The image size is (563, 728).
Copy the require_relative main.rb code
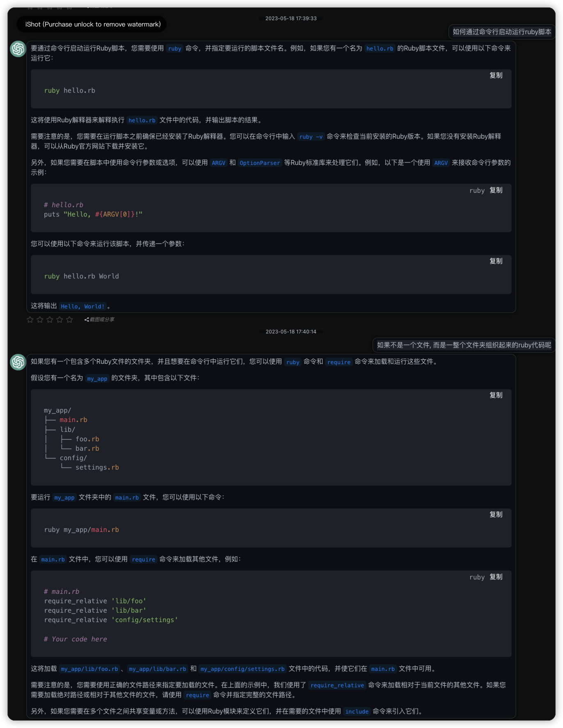click(496, 577)
